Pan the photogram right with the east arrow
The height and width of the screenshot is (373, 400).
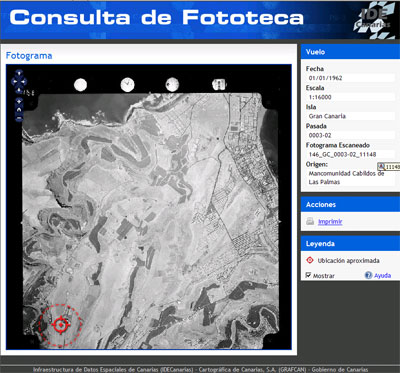click(24, 81)
